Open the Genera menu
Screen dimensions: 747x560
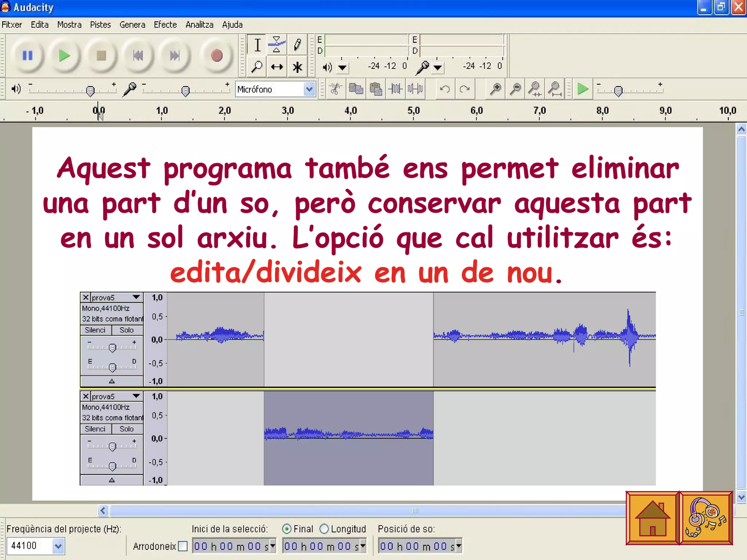(132, 25)
